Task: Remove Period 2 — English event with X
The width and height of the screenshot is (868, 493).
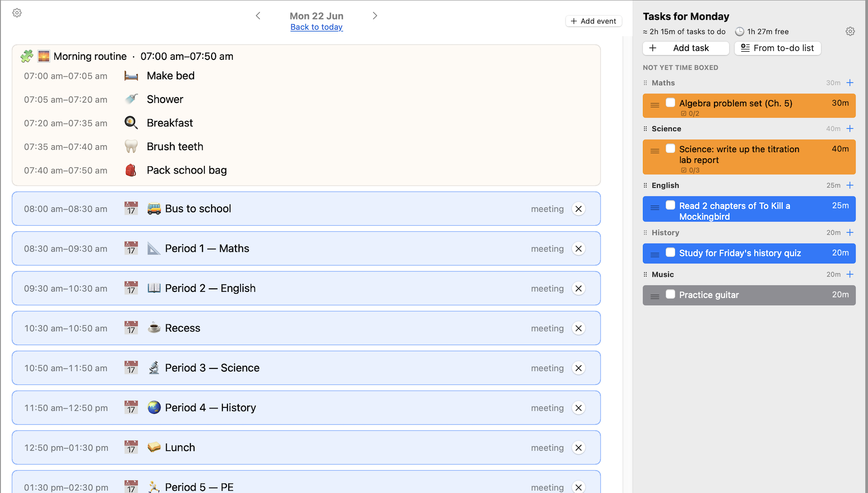Action: coord(579,288)
